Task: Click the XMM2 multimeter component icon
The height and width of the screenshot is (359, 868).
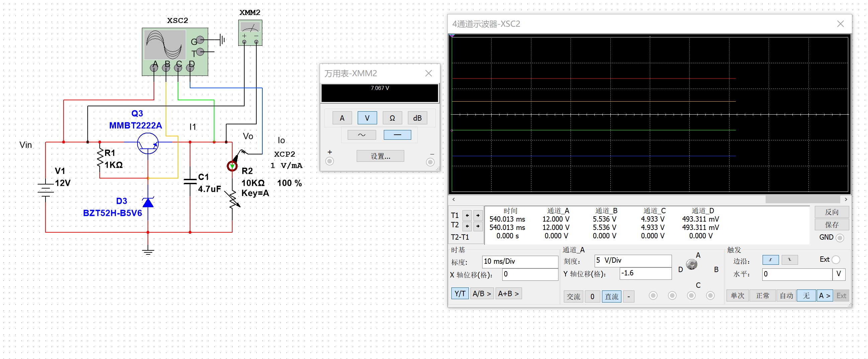Action: coord(250,33)
